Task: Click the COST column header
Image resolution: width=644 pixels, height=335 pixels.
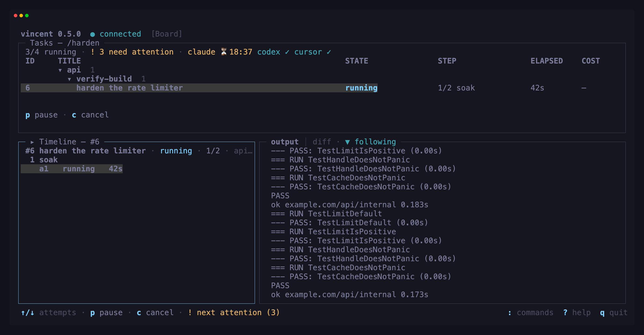Action: pos(591,61)
